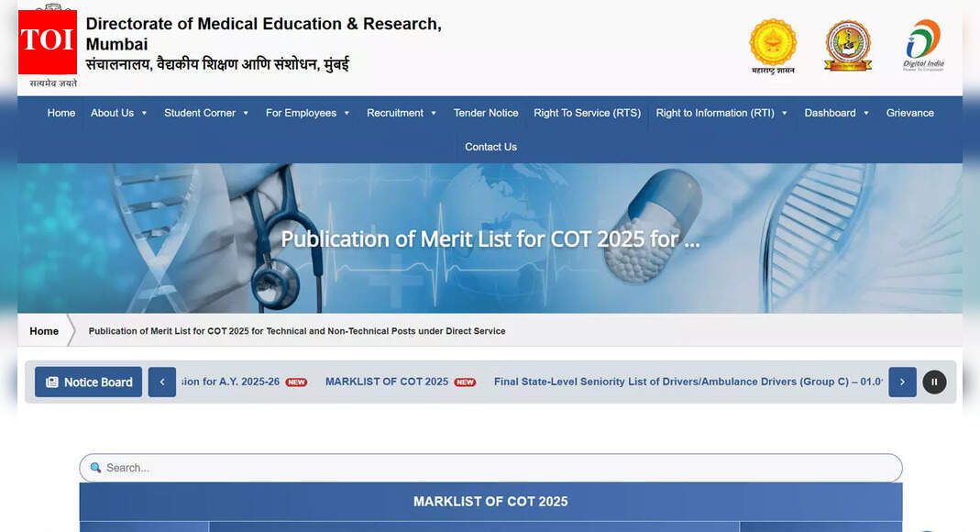Select the Tender Notice menu item

486,112
